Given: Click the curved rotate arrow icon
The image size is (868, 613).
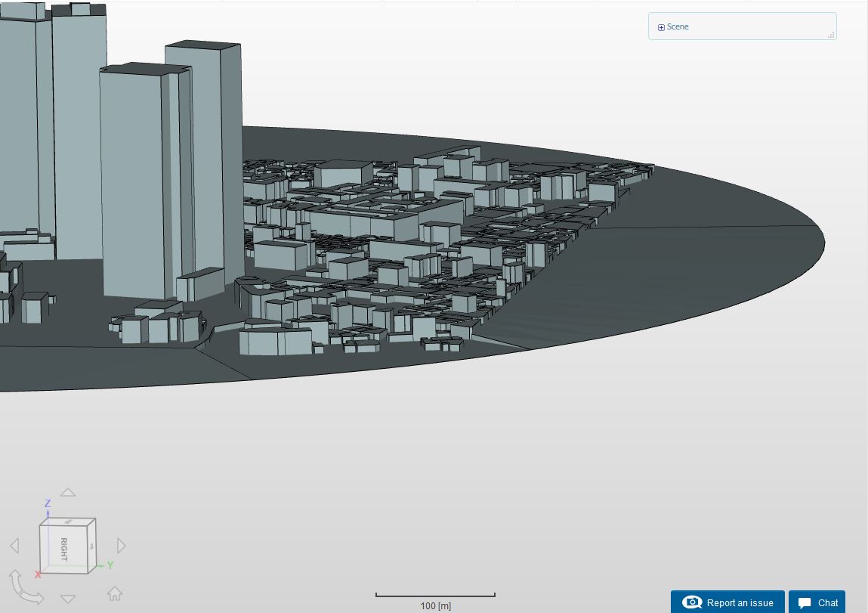Looking at the screenshot, I should point(25,587).
